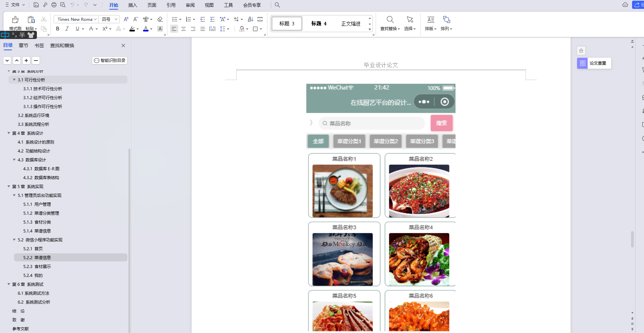Toggle Strikethrough formatting
This screenshot has height=333, width=644.
pos(91,29)
